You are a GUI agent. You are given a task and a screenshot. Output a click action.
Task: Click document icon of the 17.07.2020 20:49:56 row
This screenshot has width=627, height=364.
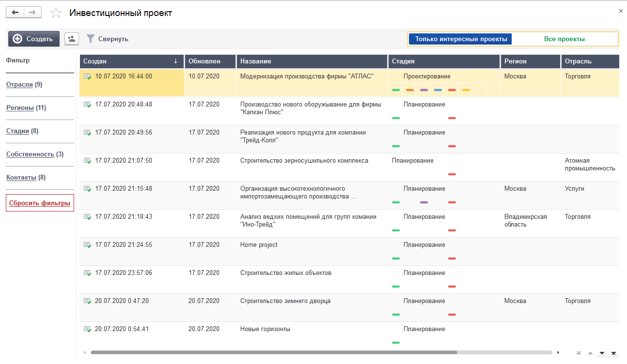88,133
